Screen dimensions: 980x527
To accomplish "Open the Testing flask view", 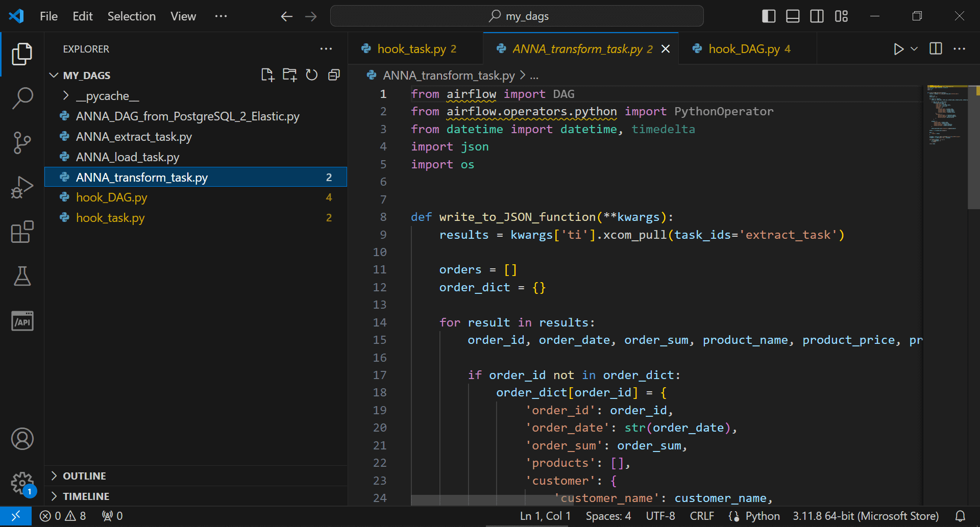I will (22, 276).
